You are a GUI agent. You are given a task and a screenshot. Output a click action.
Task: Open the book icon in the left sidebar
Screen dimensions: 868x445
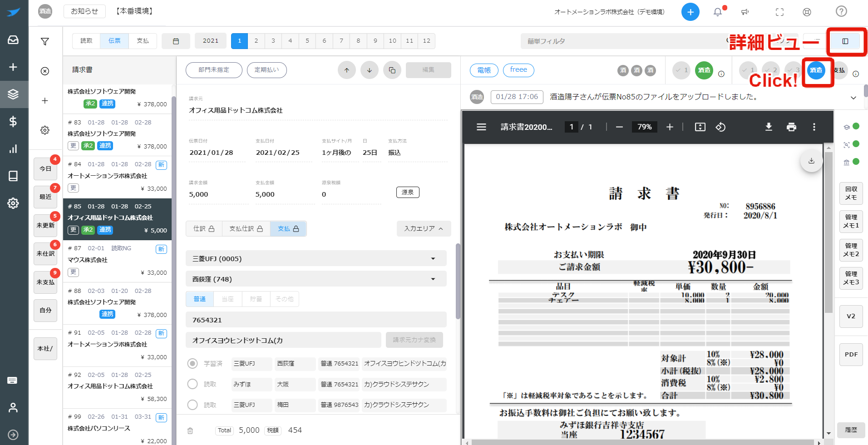pos(13,176)
